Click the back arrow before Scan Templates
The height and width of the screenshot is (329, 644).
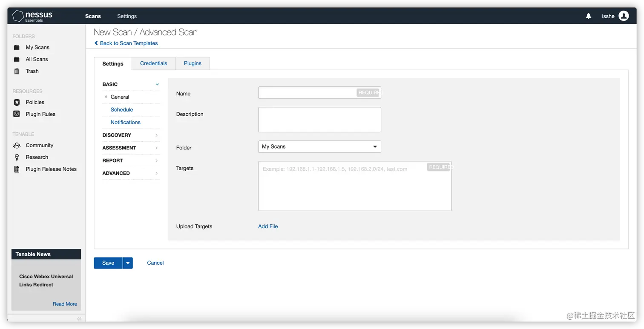click(x=96, y=43)
